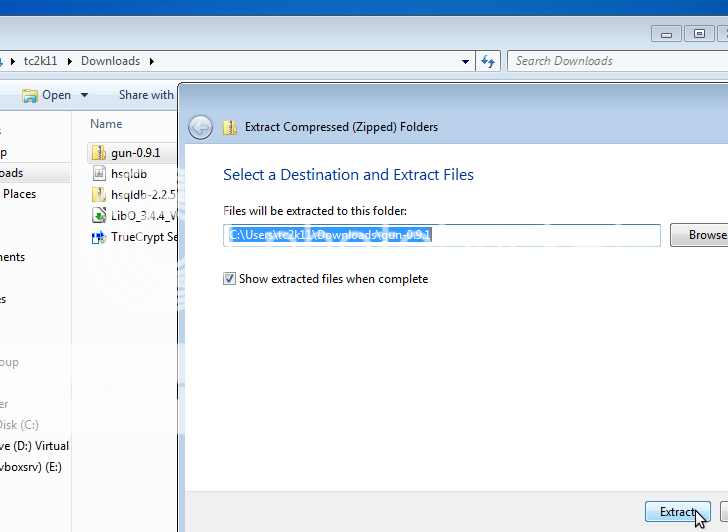The height and width of the screenshot is (532, 728).
Task: Expand the breadcrumb arrow after Downloads
Action: 152,61
